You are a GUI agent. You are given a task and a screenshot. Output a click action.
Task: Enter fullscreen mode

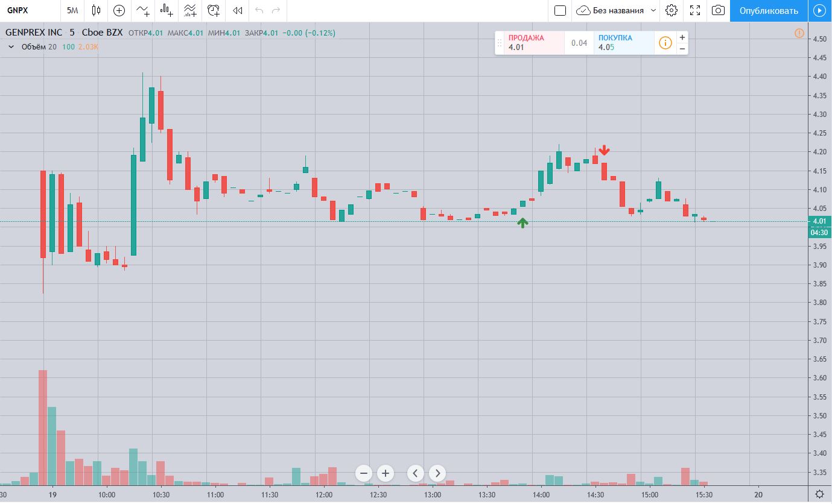(x=695, y=10)
